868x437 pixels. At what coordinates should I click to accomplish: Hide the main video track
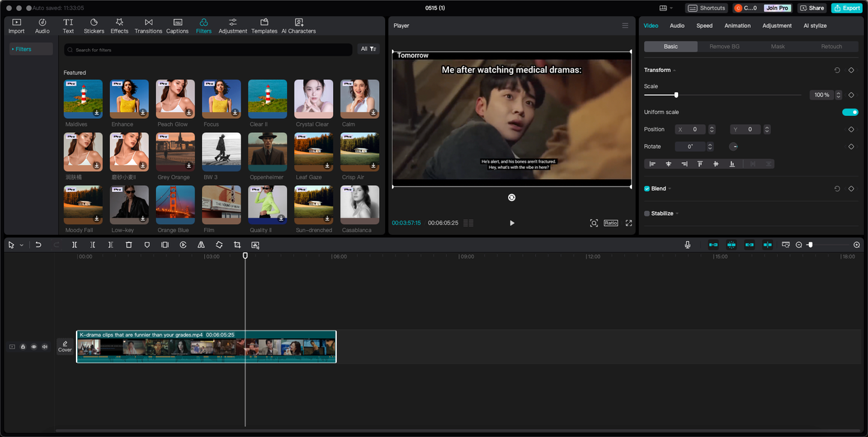tap(34, 347)
